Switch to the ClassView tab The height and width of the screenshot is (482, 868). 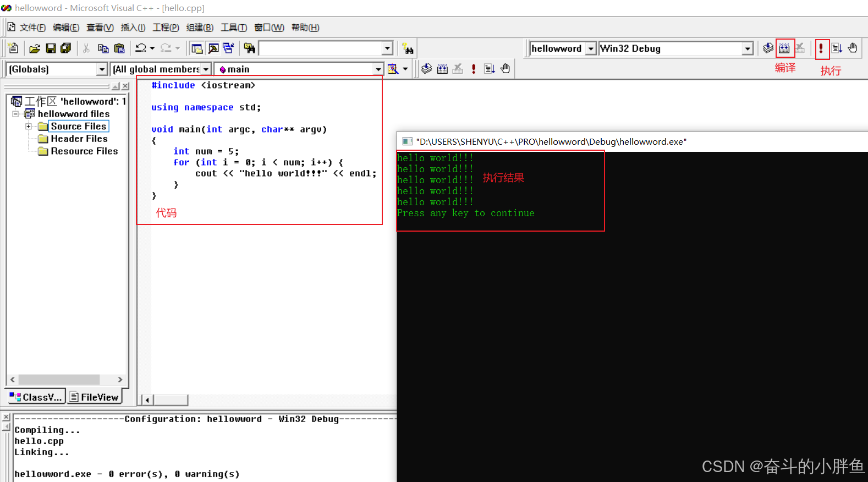tap(36, 397)
